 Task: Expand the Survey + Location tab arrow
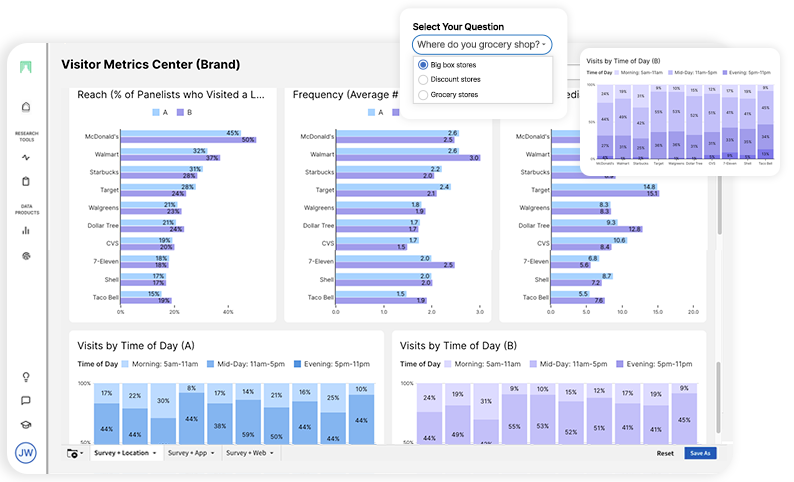click(x=154, y=453)
